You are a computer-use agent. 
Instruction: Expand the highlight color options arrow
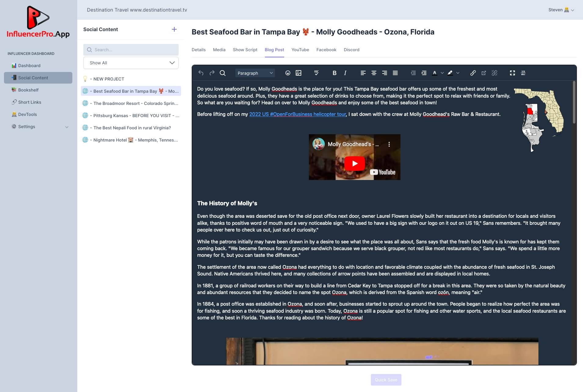coord(458,73)
